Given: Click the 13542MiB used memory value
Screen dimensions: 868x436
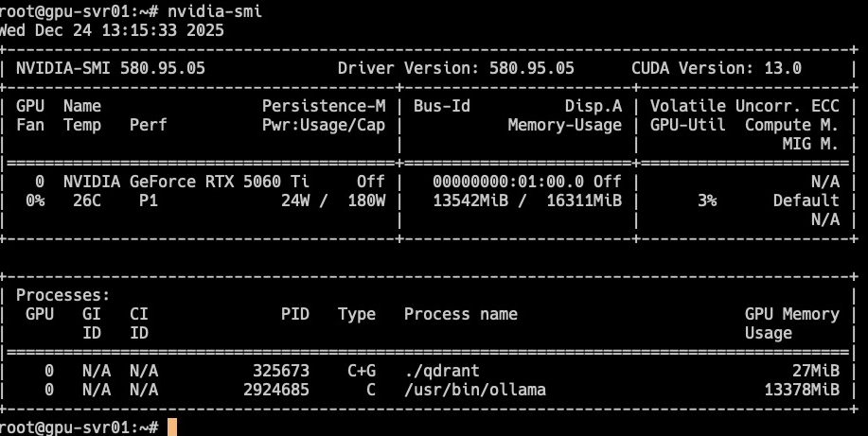Looking at the screenshot, I should point(469,201).
